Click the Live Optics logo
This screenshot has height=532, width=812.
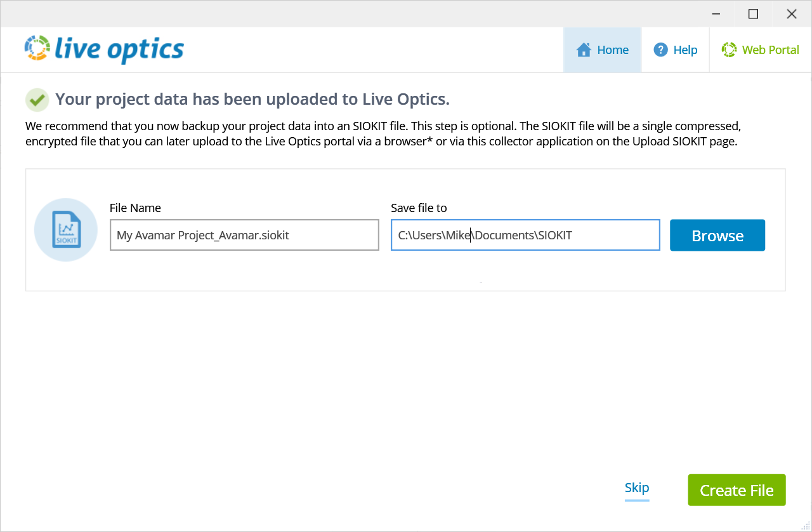104,49
